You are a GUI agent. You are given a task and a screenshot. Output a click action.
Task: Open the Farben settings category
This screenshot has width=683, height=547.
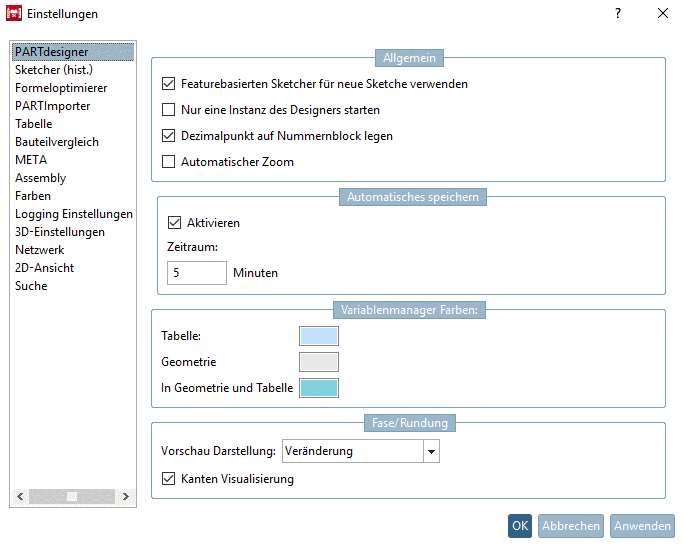click(33, 196)
